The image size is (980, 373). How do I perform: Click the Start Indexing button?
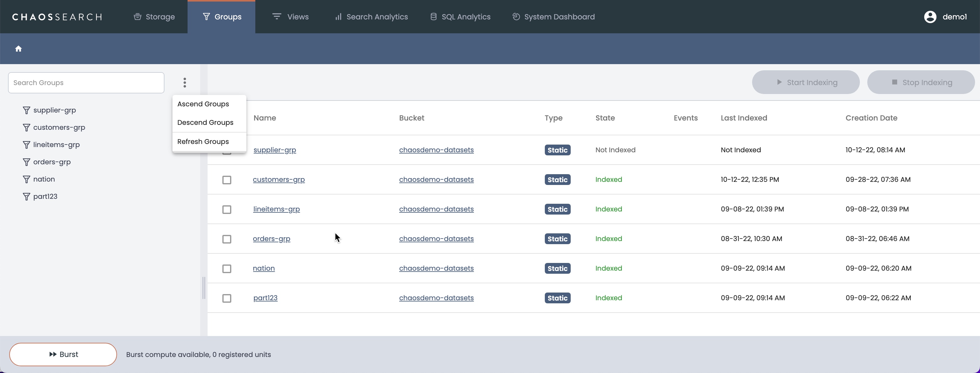pyautogui.click(x=805, y=82)
